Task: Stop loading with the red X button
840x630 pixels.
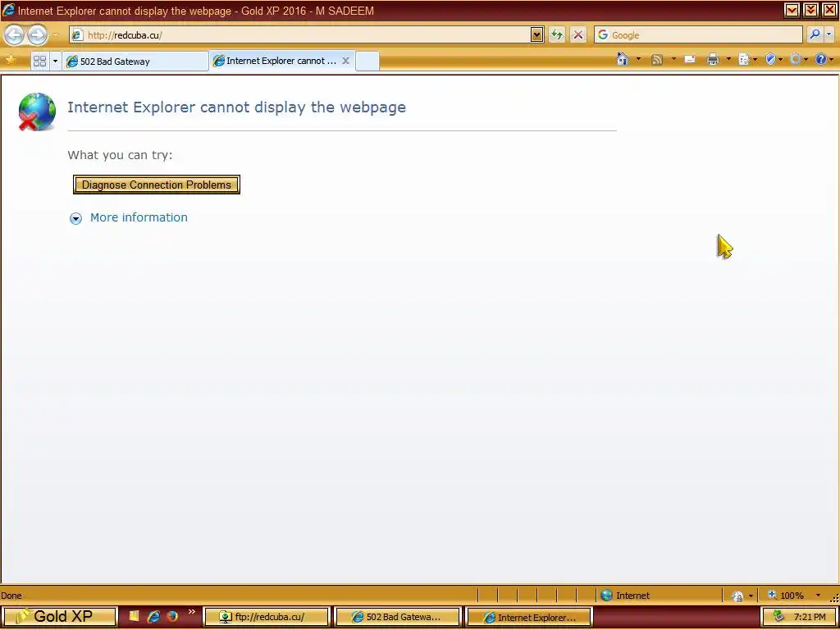Action: point(578,35)
